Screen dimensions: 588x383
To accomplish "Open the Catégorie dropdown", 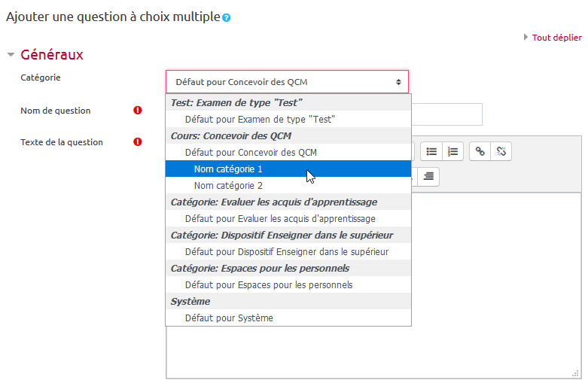I will (x=287, y=82).
